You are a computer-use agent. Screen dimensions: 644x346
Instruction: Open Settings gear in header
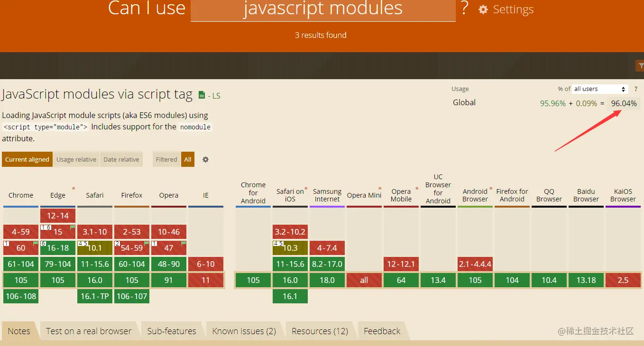click(483, 9)
